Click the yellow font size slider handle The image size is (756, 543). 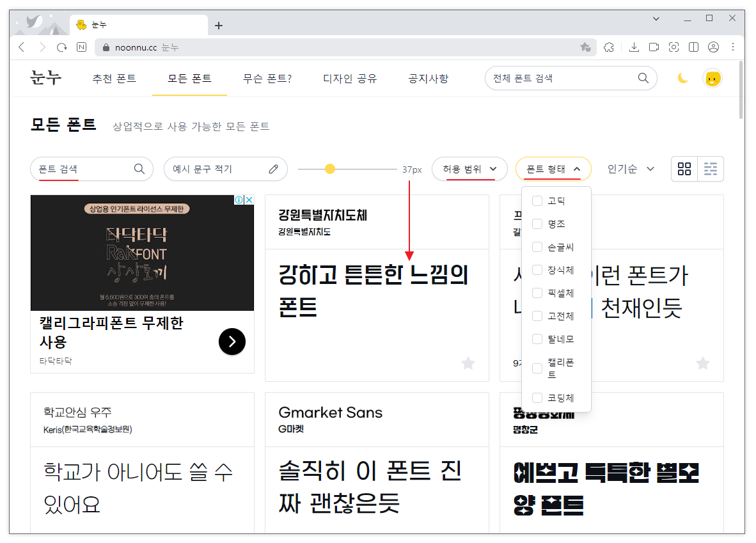[x=330, y=169]
